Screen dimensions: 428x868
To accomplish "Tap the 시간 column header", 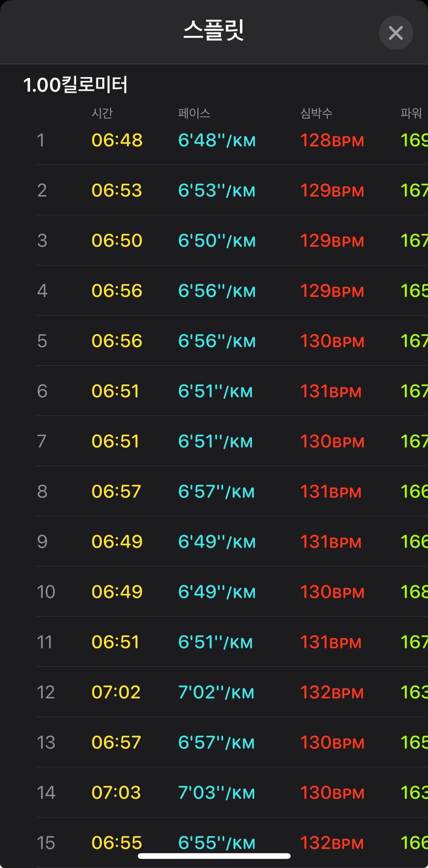I will point(102,113).
